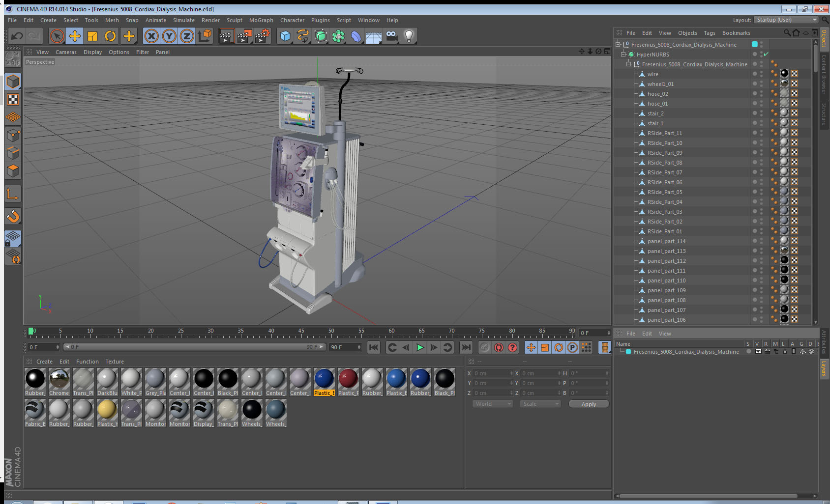Image resolution: width=830 pixels, height=504 pixels.
Task: Play the animation forward
Action: click(420, 347)
